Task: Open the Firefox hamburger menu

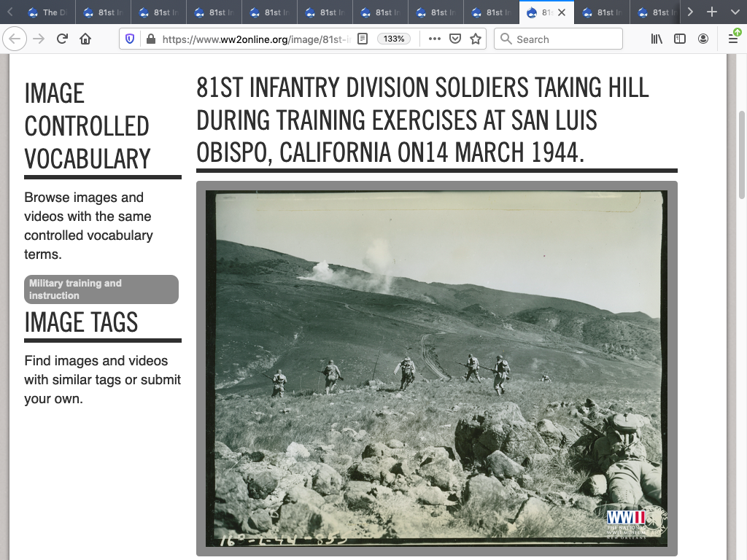Action: 733,39
